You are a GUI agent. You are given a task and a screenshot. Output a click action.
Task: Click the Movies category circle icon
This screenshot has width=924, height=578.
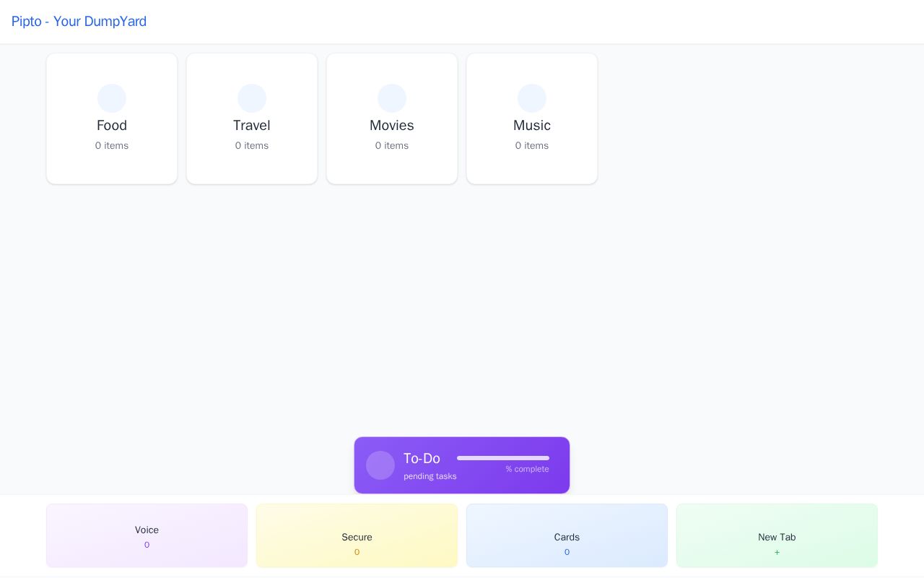[x=392, y=98]
